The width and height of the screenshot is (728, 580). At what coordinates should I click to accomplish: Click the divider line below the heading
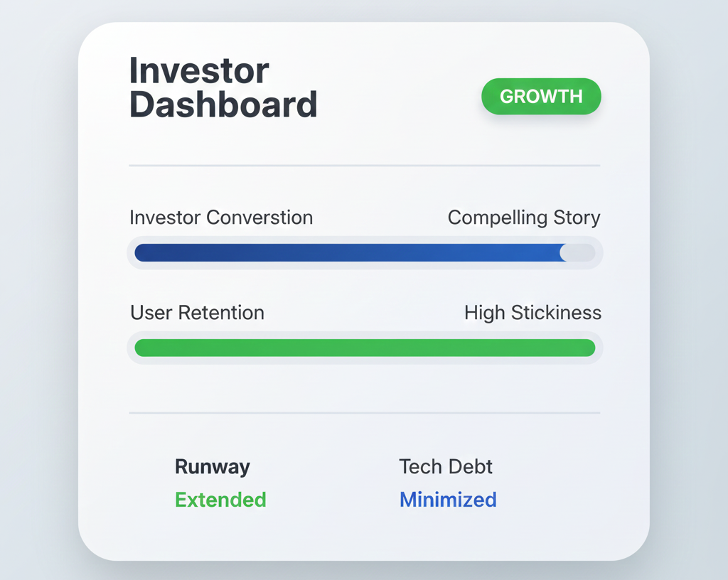pyautogui.click(x=364, y=166)
